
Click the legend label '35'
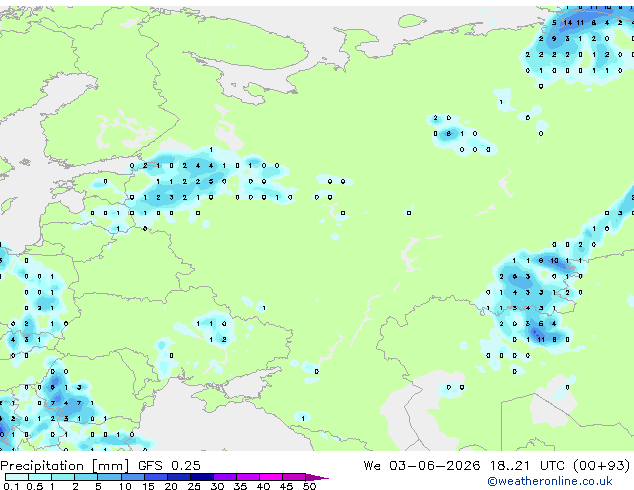(x=240, y=486)
